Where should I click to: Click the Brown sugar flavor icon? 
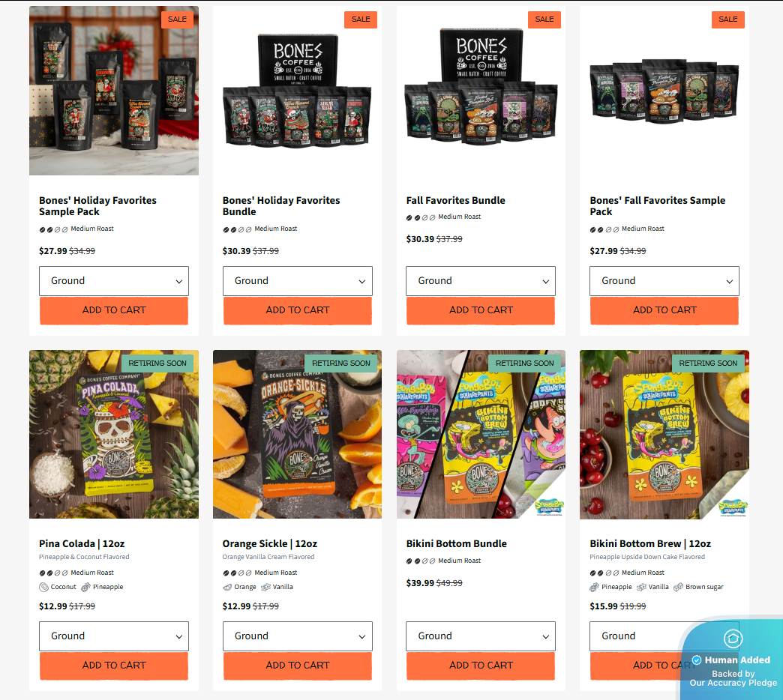678,588
